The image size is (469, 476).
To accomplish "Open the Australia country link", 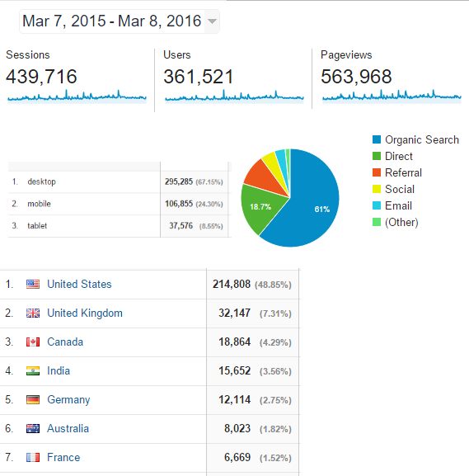I will point(68,428).
